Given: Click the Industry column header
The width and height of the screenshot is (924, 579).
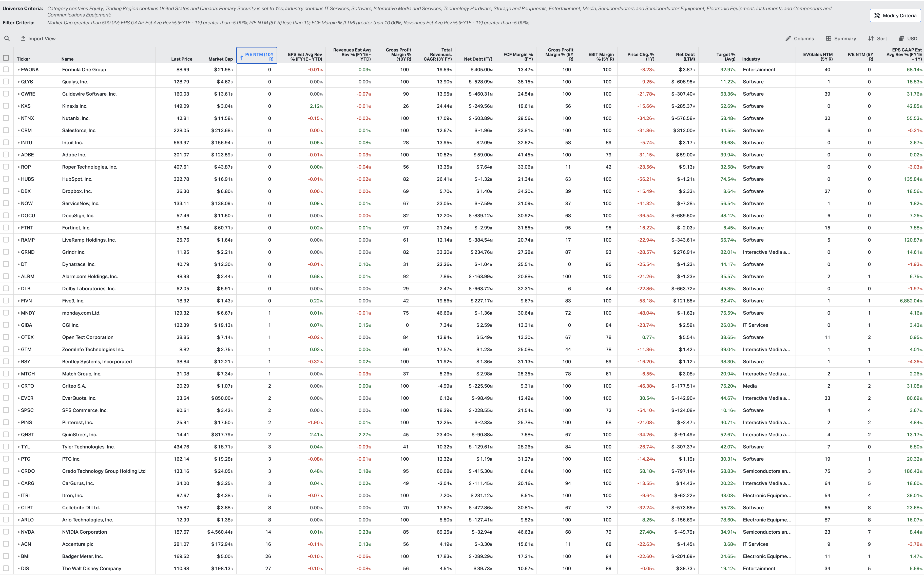Looking at the screenshot, I should tap(751, 59).
